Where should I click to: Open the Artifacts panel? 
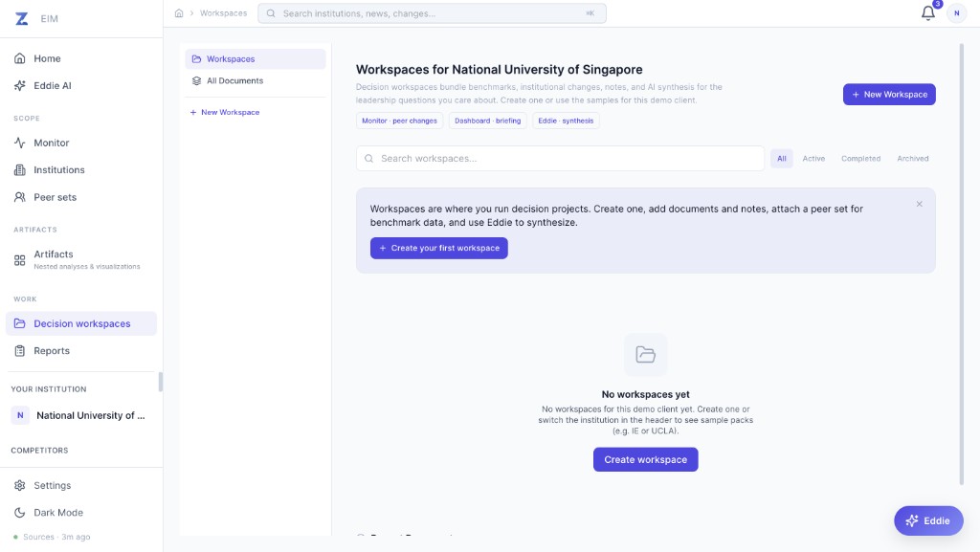click(54, 254)
